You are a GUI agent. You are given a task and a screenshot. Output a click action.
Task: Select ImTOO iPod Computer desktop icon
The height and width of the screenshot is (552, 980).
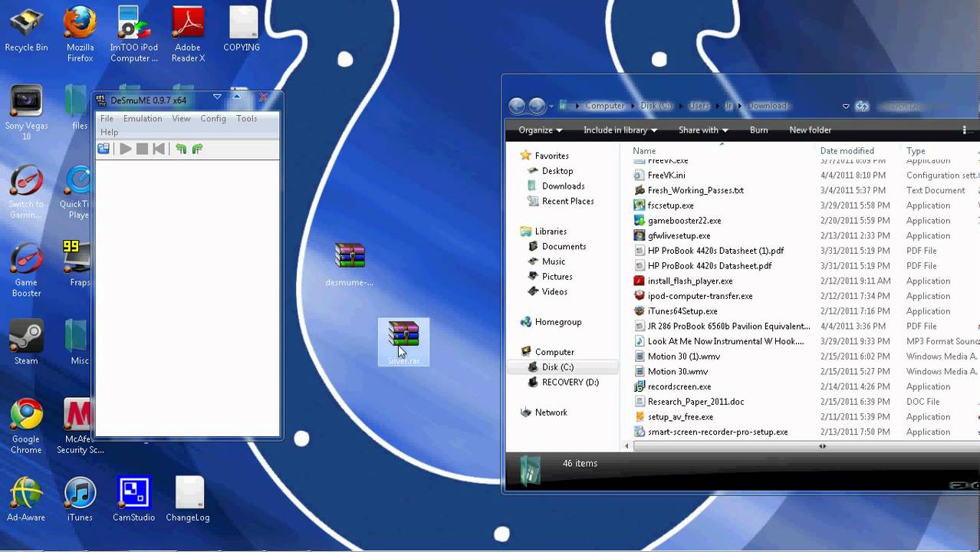coord(133,35)
